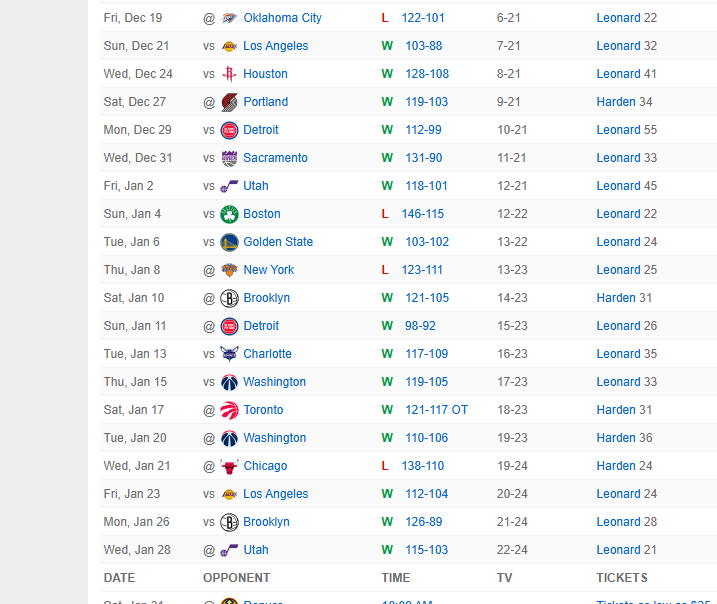Click the Boston Celtics logo
The height and width of the screenshot is (604, 717).
coord(229,214)
